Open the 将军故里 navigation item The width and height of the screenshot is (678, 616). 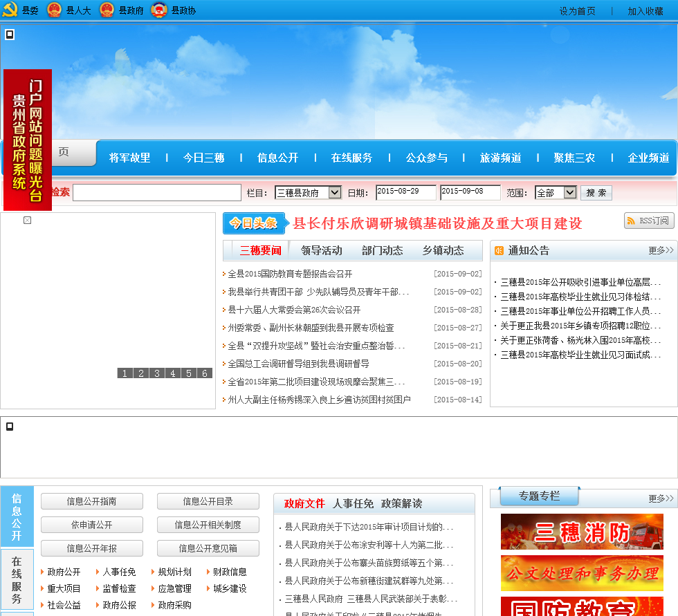(x=130, y=158)
